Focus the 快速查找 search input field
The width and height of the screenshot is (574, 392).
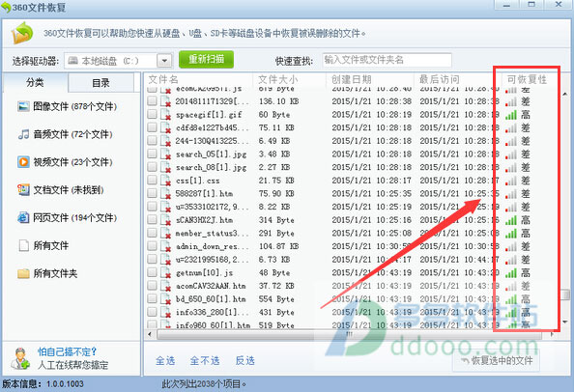[x=387, y=60]
